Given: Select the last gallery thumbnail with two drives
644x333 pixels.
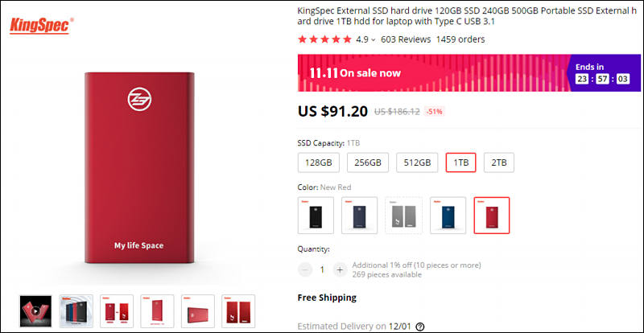Looking at the screenshot, I should click(237, 311).
